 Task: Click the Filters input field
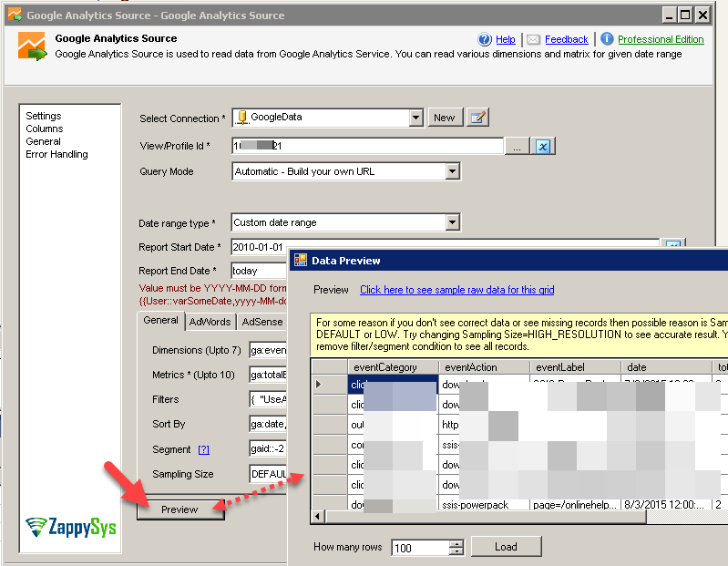(x=269, y=399)
